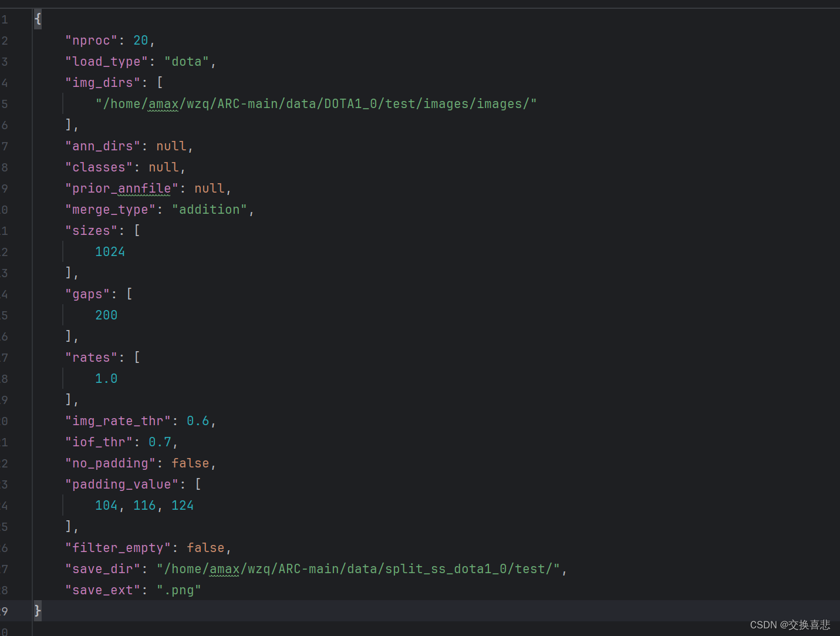Screen dimensions: 840x636
Task: Click the "gaps" key
Action: tap(87, 294)
